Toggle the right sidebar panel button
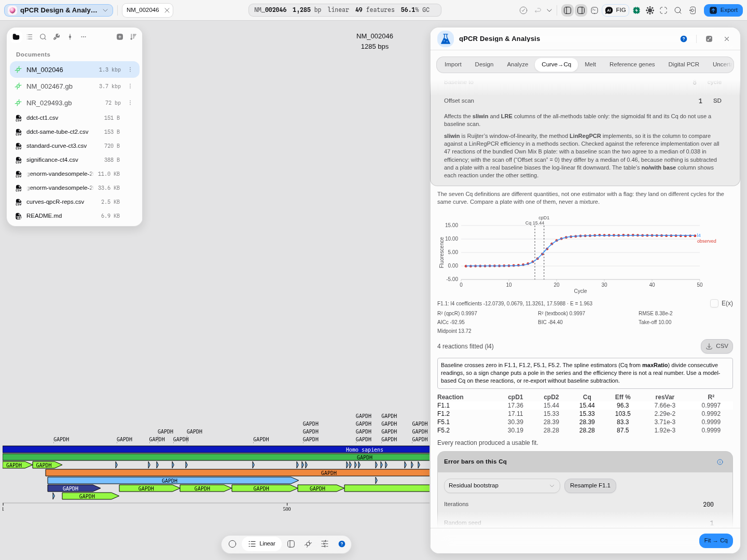 pos(581,10)
